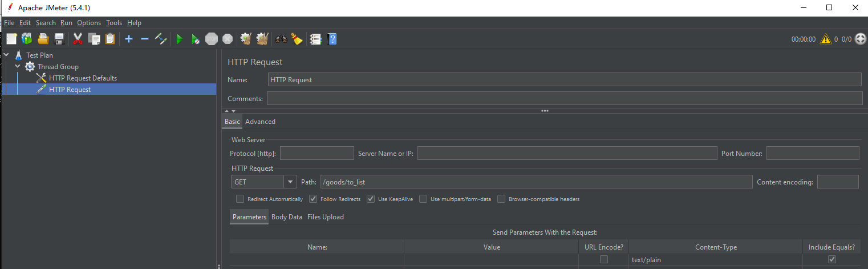Open search with binoculars icon
This screenshot has height=269, width=868.
[x=281, y=39]
